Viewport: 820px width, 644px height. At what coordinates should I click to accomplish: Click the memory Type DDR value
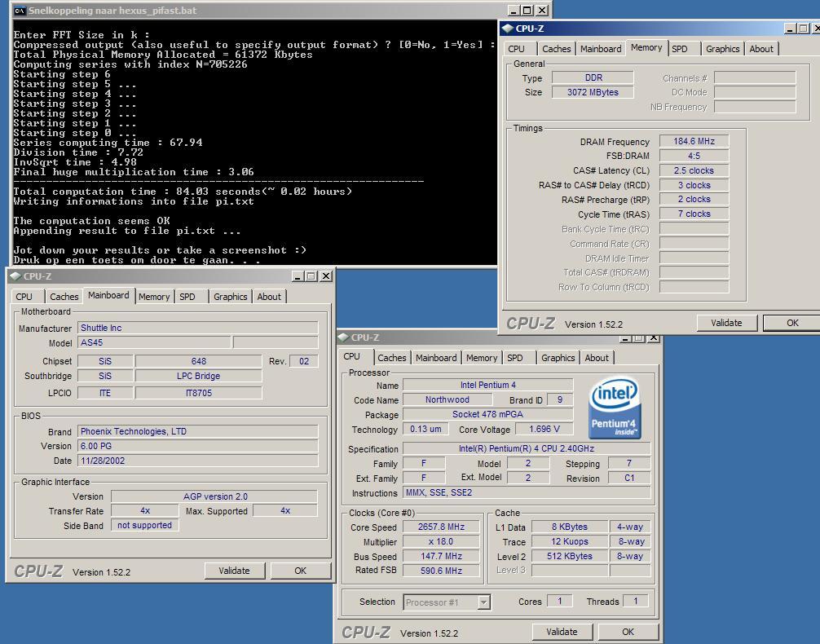coord(593,77)
